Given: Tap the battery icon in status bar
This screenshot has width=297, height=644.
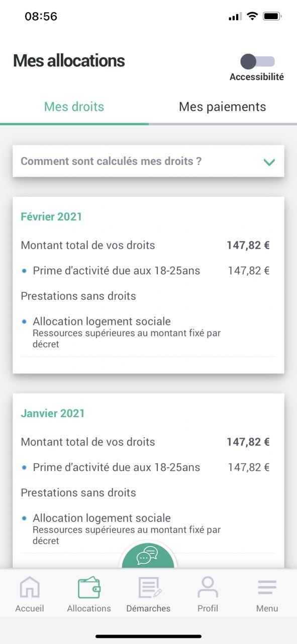Looking at the screenshot, I should tap(272, 16).
